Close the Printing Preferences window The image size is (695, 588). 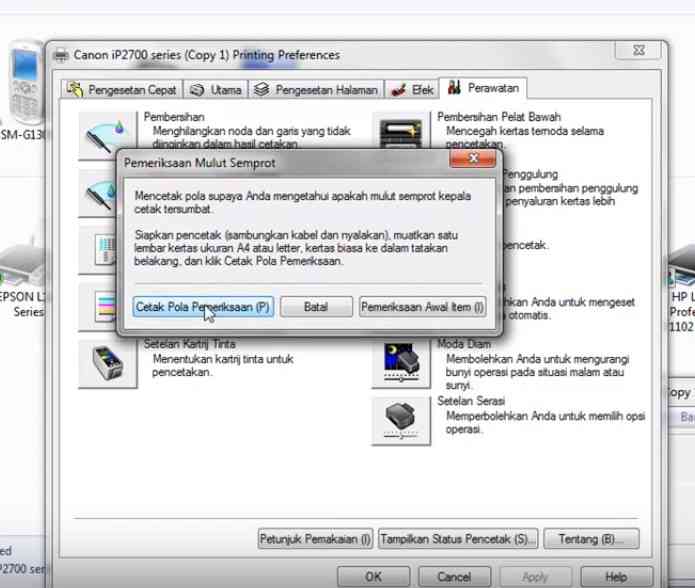[x=639, y=50]
